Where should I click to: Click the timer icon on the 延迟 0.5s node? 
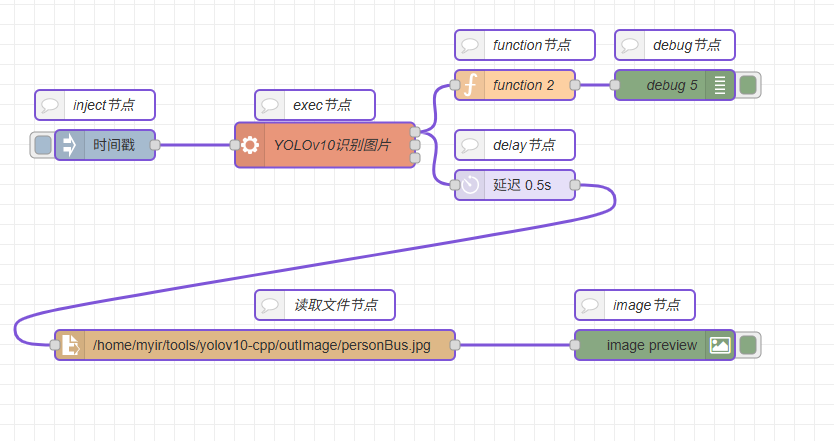click(469, 185)
